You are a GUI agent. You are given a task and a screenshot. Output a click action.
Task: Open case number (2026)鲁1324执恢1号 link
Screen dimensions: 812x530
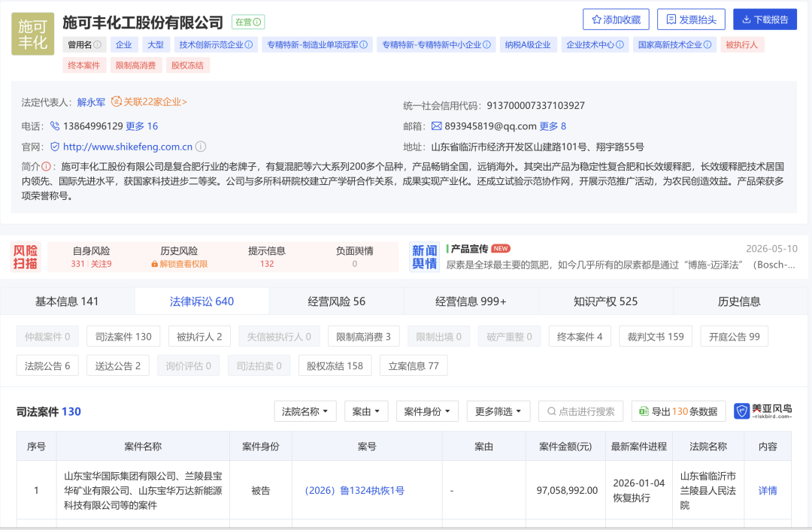tap(355, 490)
